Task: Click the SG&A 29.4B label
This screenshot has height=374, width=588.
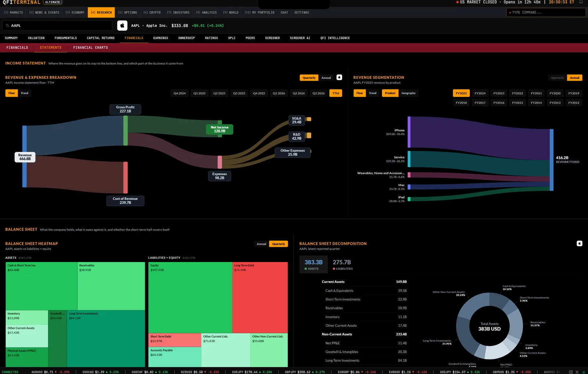Action: [x=297, y=120]
